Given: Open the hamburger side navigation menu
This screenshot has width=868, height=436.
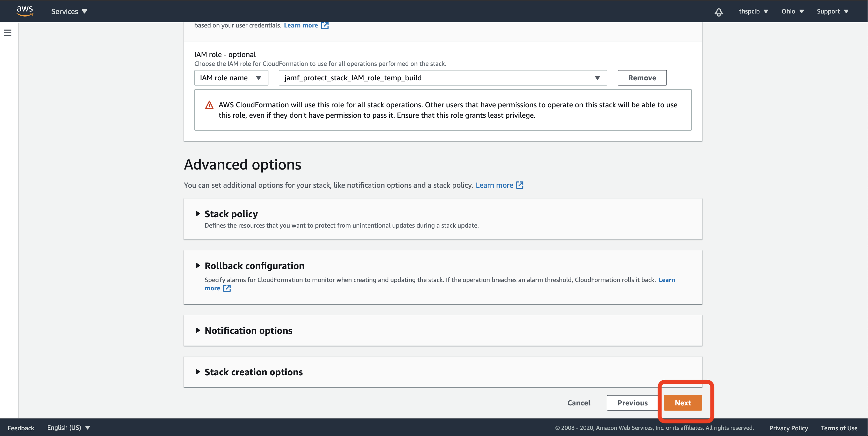Looking at the screenshot, I should [8, 33].
